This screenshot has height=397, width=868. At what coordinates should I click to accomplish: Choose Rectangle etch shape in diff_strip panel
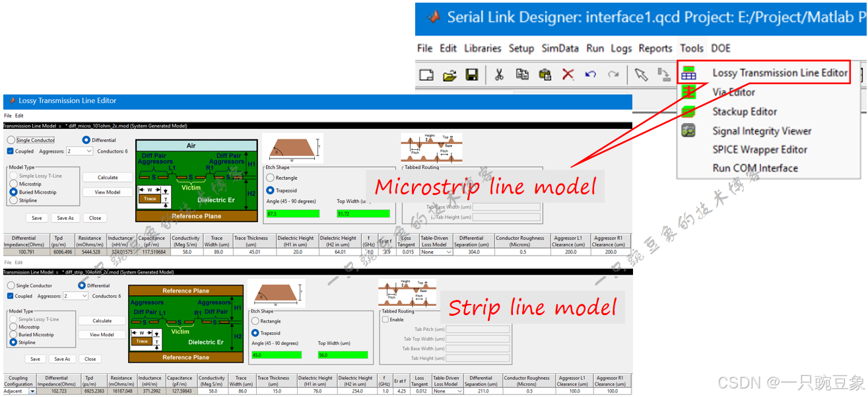pos(255,321)
